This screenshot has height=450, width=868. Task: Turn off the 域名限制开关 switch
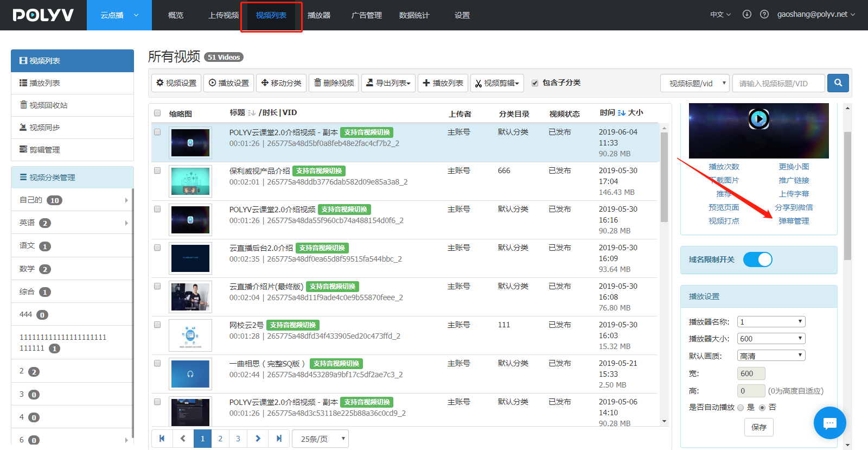[757, 259]
